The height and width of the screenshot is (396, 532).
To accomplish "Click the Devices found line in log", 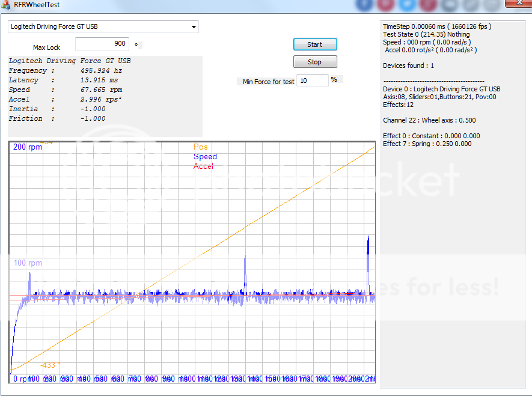I will point(408,66).
